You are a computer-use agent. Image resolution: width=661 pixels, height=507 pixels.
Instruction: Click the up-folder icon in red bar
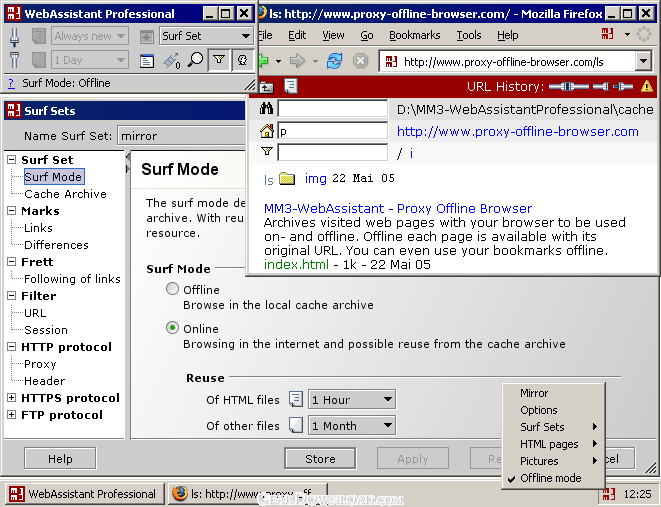pyautogui.click(x=266, y=87)
